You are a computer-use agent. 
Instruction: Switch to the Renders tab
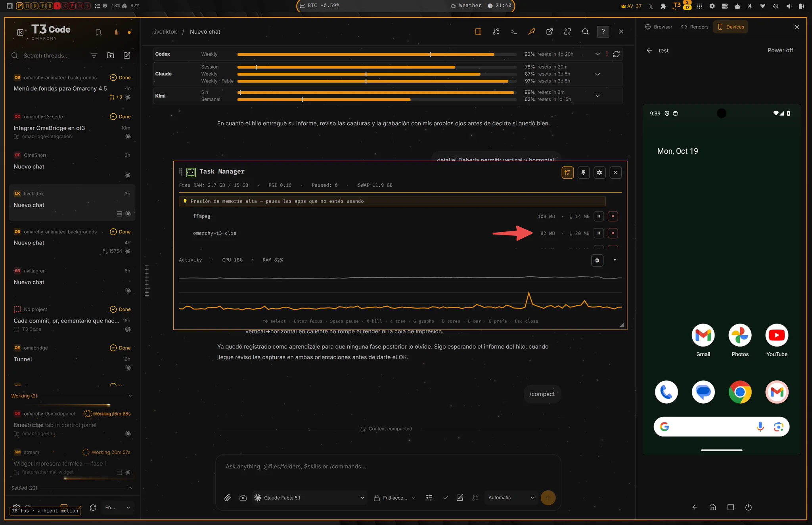(695, 27)
